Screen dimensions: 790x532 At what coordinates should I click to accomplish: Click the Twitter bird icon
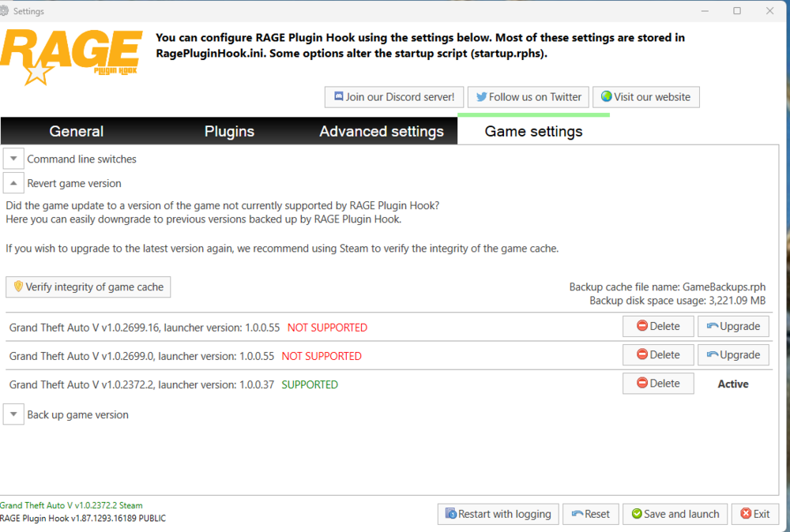coord(481,96)
